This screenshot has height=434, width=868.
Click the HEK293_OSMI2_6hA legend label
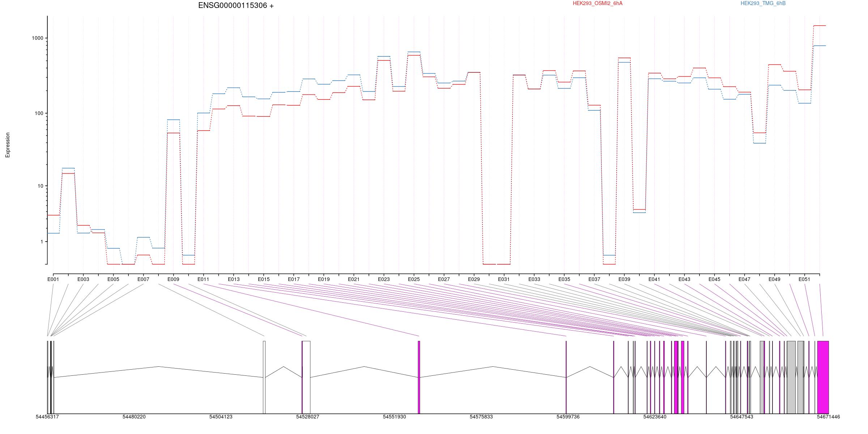(597, 3)
